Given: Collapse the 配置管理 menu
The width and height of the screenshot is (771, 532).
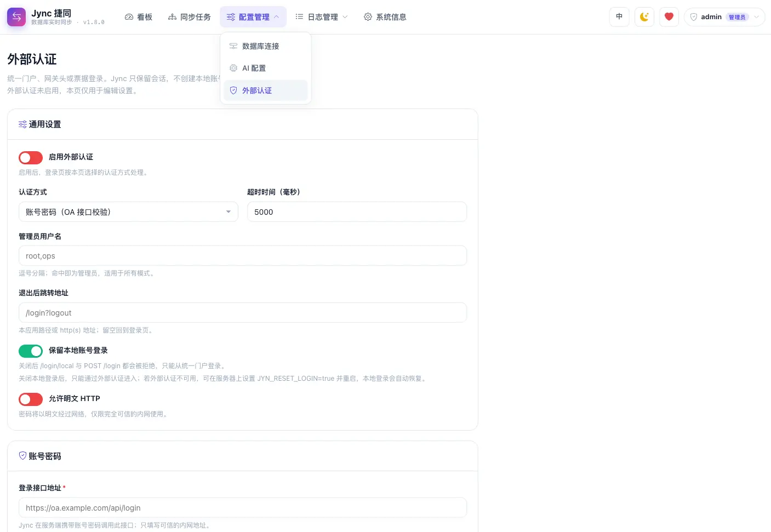Looking at the screenshot, I should click(x=253, y=17).
